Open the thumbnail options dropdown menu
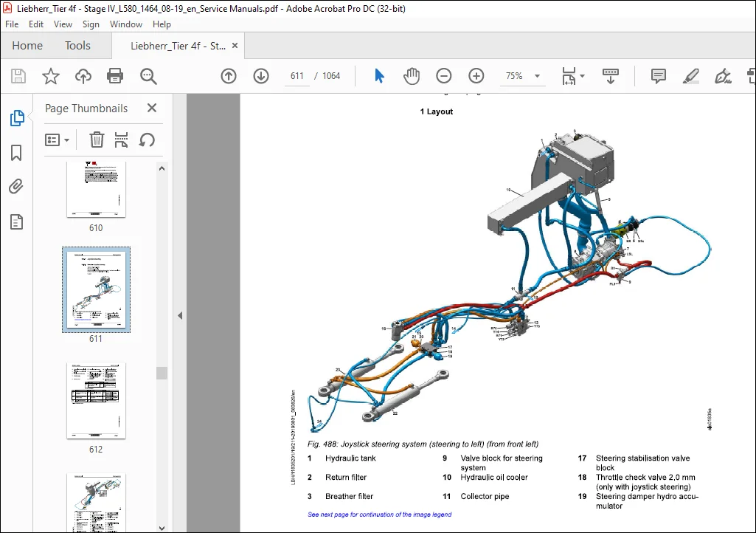 tap(57, 140)
